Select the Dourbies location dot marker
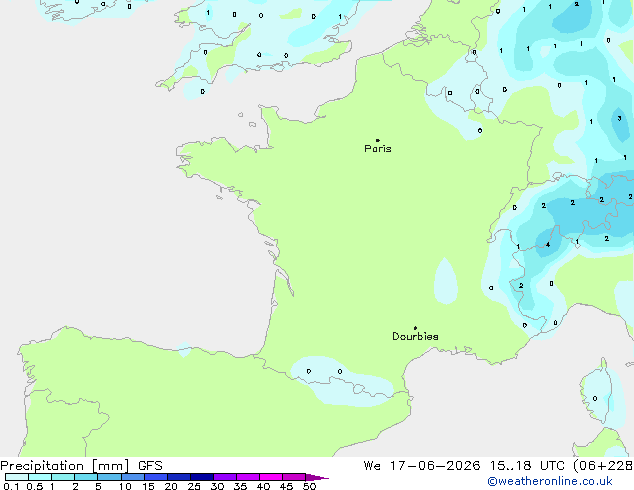Image resolution: width=634 pixels, height=490 pixels. (415, 328)
